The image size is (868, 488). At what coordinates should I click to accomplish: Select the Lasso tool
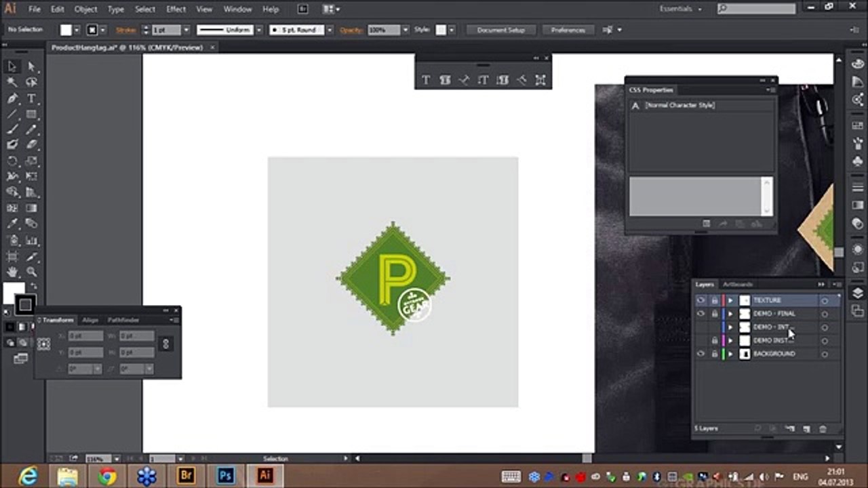[31, 82]
